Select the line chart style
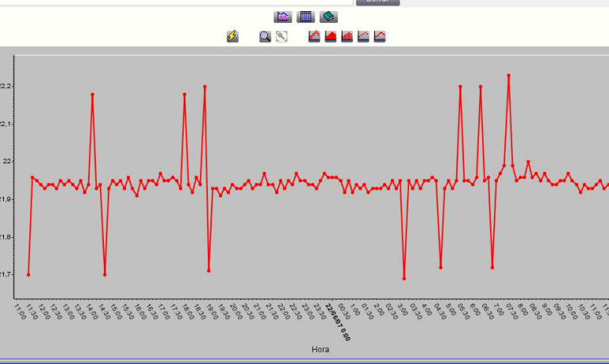The height and width of the screenshot is (364, 609). (x=380, y=36)
